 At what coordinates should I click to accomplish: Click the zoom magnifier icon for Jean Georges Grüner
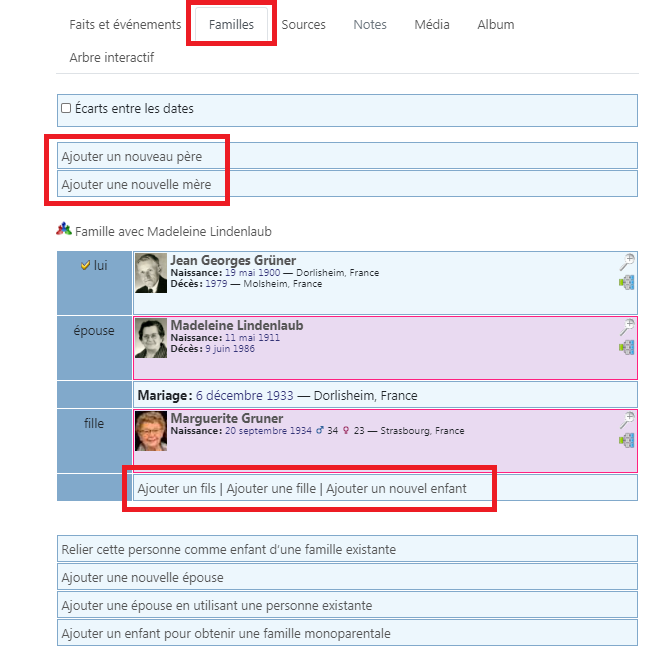tap(627, 263)
